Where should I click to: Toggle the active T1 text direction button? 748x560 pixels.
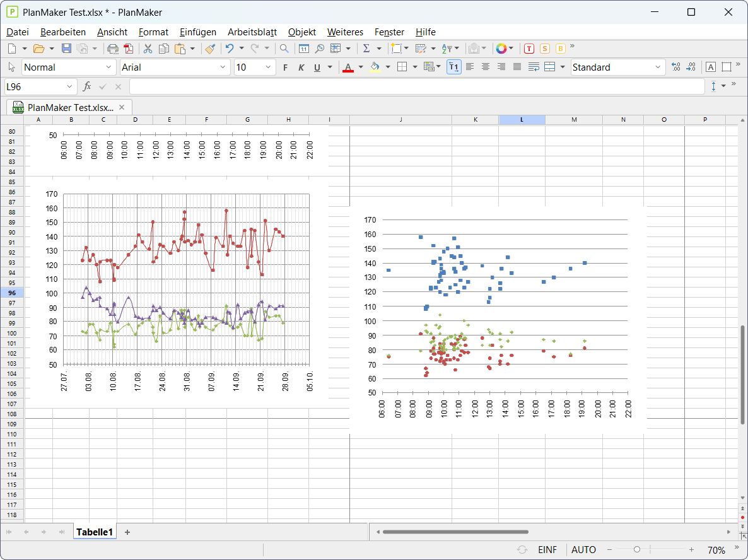[x=453, y=67]
